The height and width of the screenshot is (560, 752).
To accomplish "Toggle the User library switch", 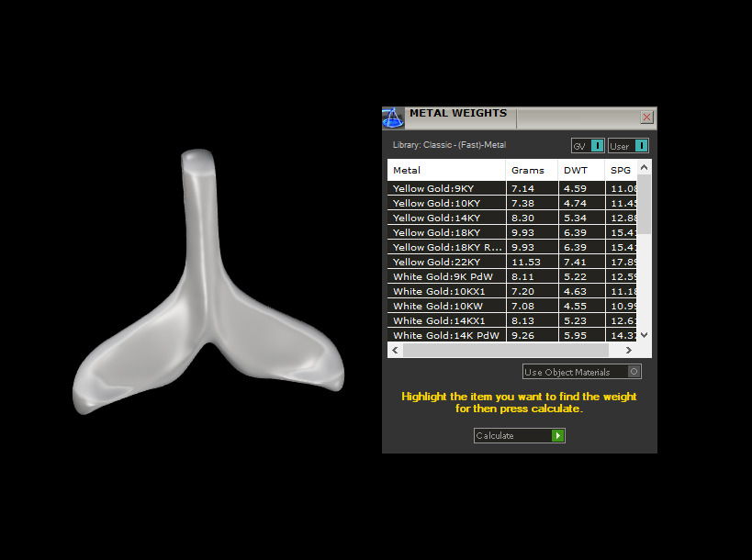I will coord(628,146).
